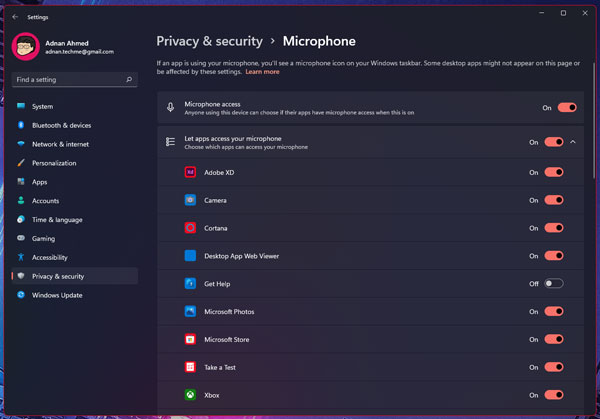Click the Time & language globe icon
This screenshot has width=600, height=419.
[21, 219]
